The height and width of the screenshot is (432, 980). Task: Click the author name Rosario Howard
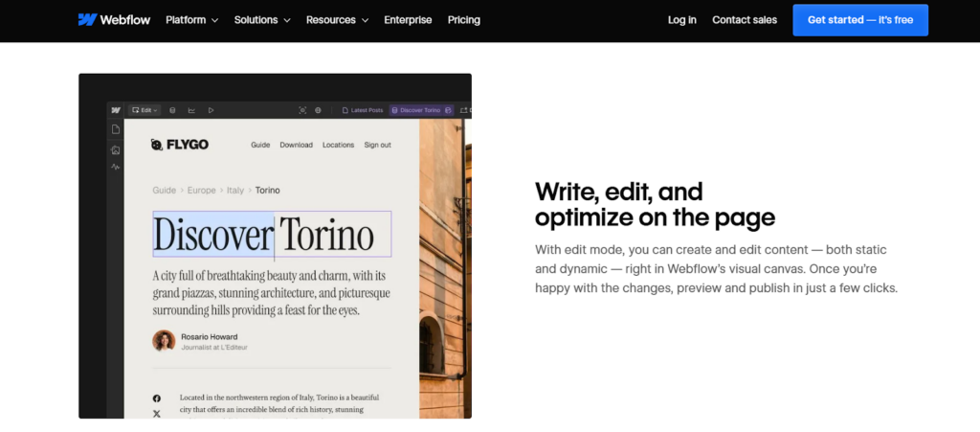coord(210,336)
